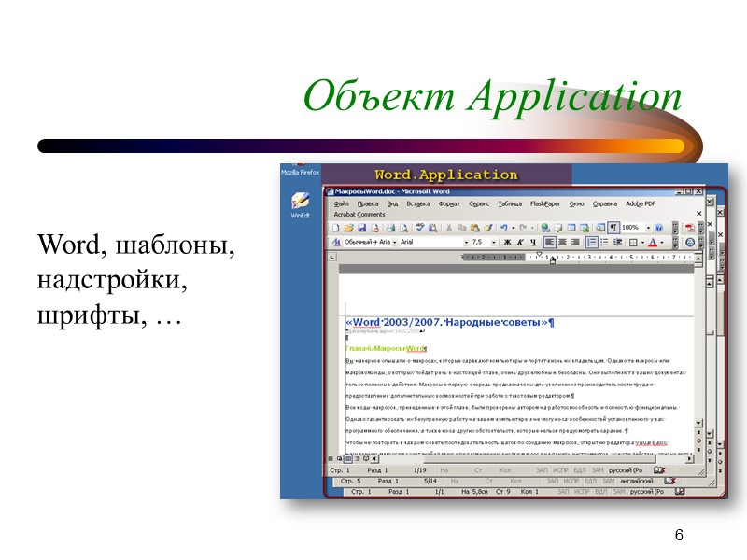
Task: Click heading «Word 2003/2007. Народные советы»
Action: tap(450, 322)
